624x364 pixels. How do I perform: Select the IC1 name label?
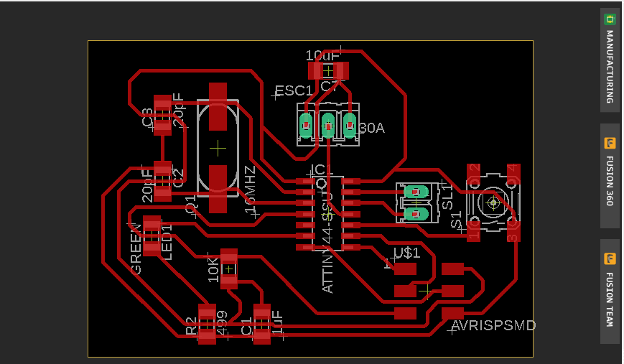tap(322, 171)
